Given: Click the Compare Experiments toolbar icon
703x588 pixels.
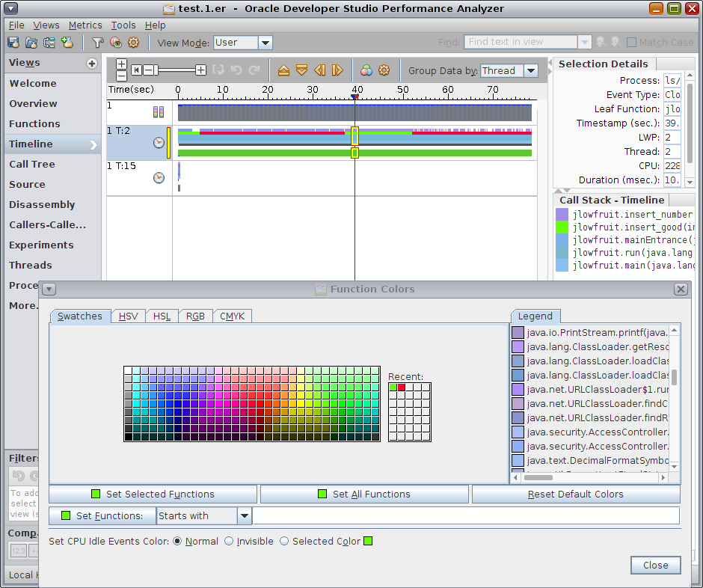Looking at the screenshot, I should click(x=49, y=43).
